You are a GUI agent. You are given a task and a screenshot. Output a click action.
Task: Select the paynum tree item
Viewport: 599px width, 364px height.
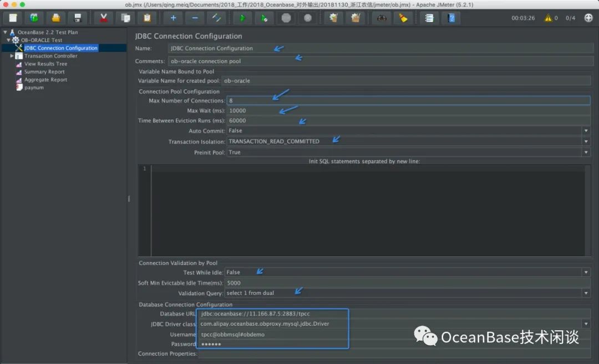[34, 88]
